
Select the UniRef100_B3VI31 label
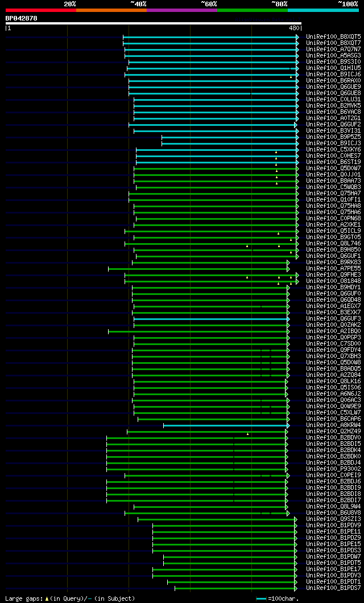[x=333, y=131]
